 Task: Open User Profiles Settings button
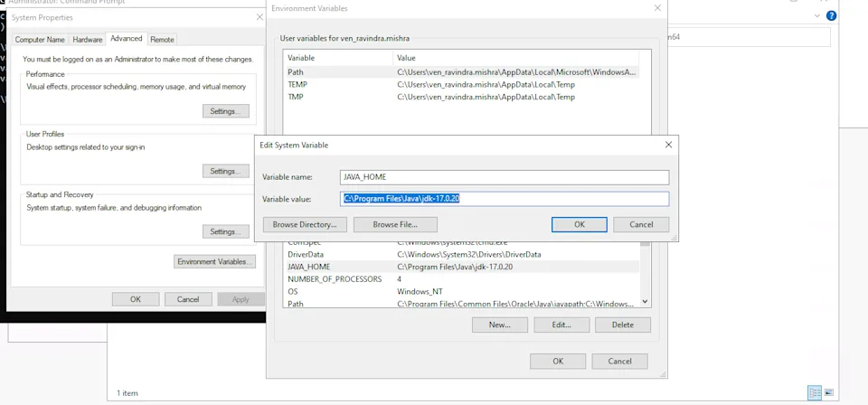tap(225, 172)
